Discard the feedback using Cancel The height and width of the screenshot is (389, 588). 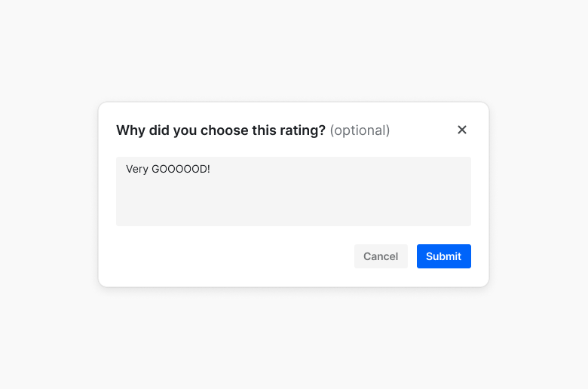tap(381, 256)
